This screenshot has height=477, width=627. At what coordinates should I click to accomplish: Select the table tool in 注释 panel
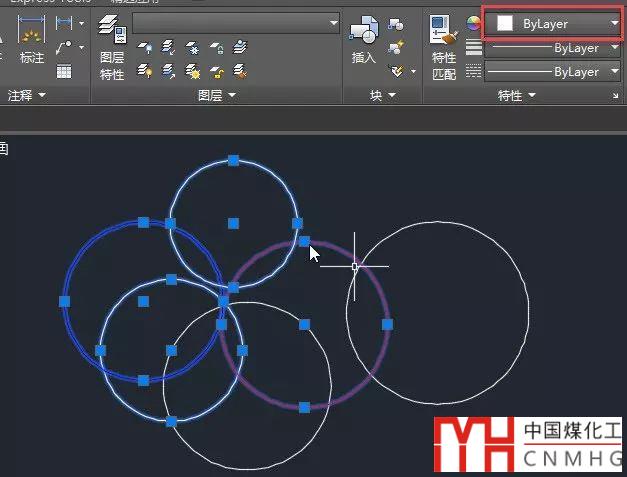click(64, 71)
